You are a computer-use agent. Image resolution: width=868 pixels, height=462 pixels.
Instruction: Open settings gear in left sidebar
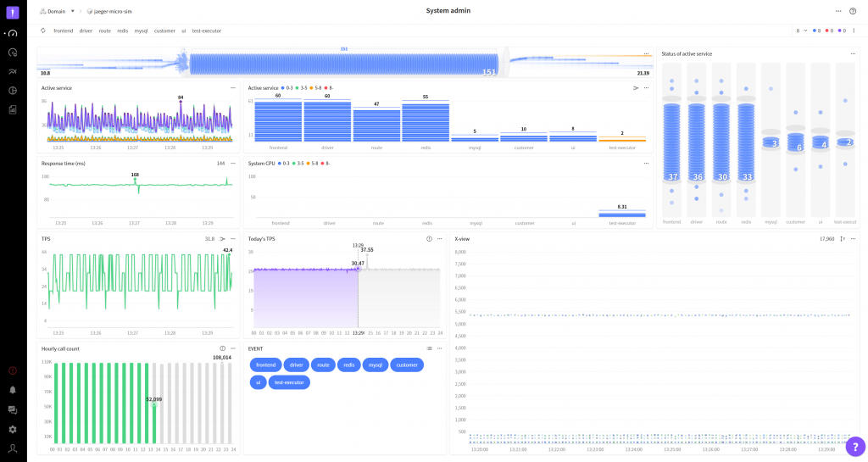13,429
